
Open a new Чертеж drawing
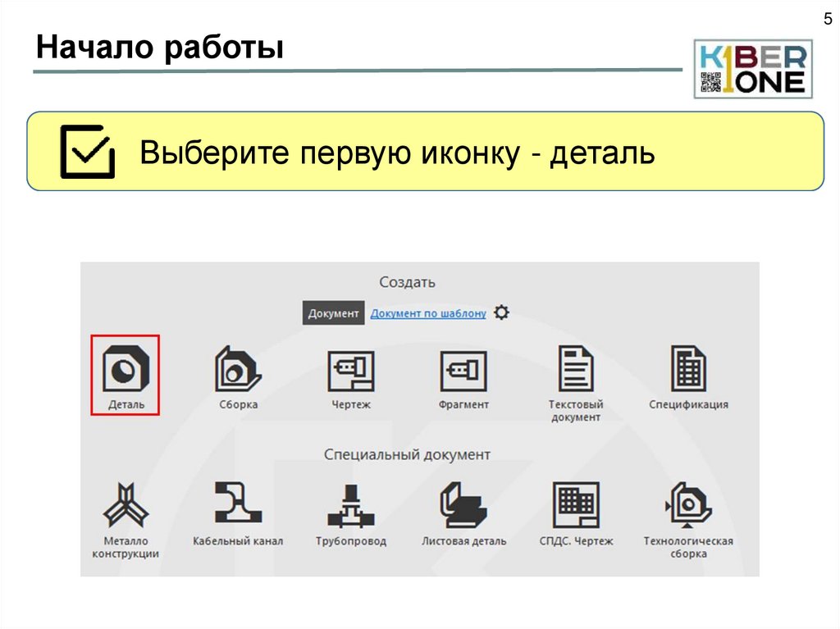tap(351, 371)
